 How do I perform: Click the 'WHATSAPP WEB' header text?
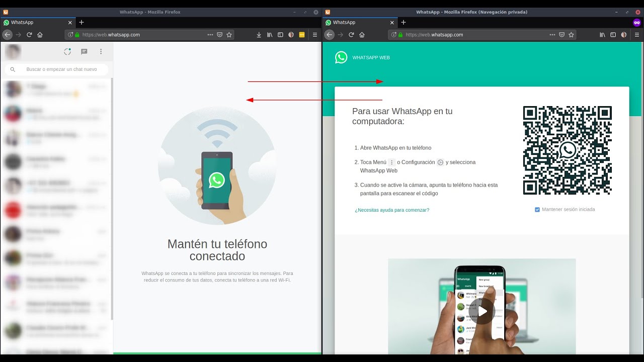tap(371, 58)
